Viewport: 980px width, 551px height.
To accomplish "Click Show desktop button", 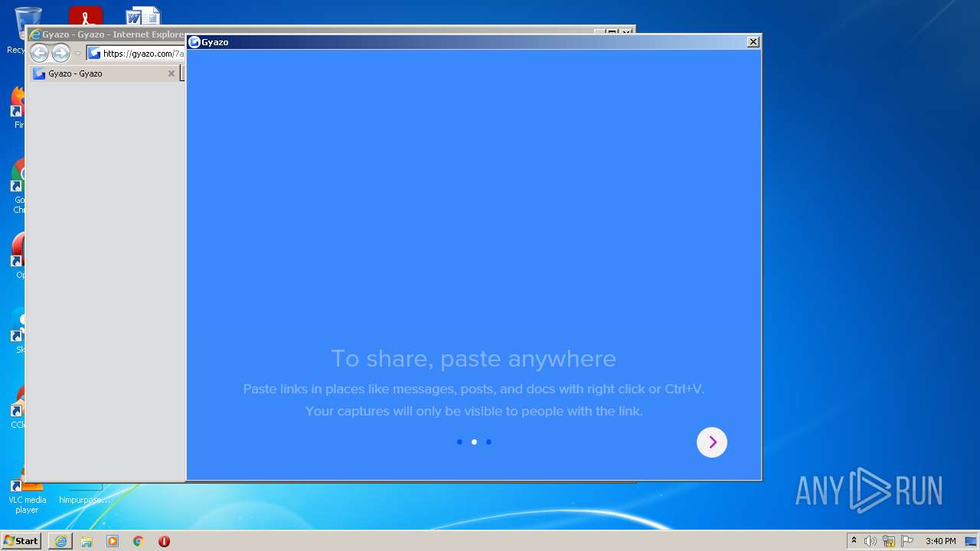I will 971,541.
